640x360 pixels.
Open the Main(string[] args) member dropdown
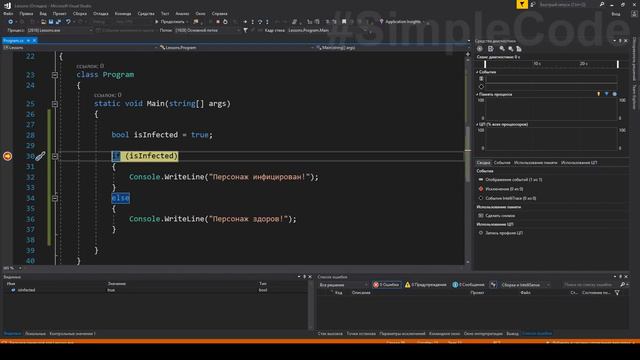tap(391, 48)
